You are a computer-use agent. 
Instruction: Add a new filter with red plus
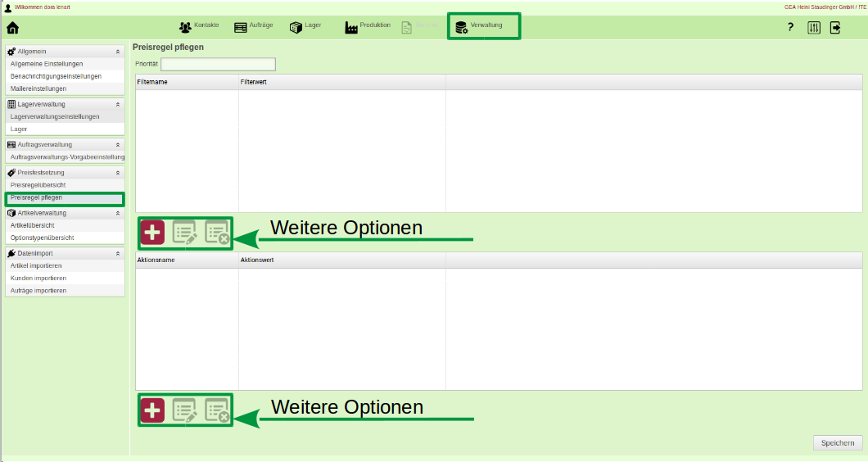(152, 233)
